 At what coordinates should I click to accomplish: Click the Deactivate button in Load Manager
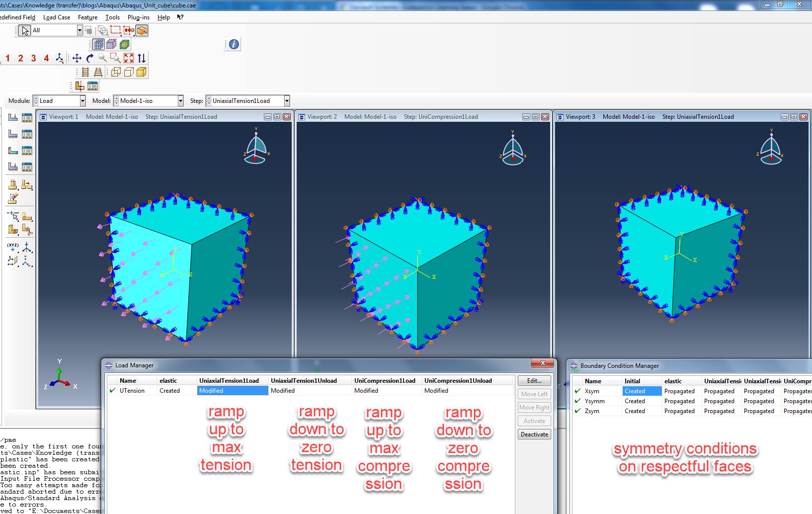tap(534, 434)
